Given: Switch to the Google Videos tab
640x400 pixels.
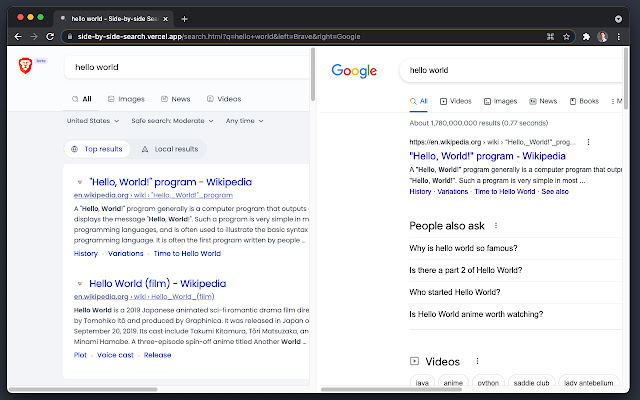Looking at the screenshot, I should (456, 101).
